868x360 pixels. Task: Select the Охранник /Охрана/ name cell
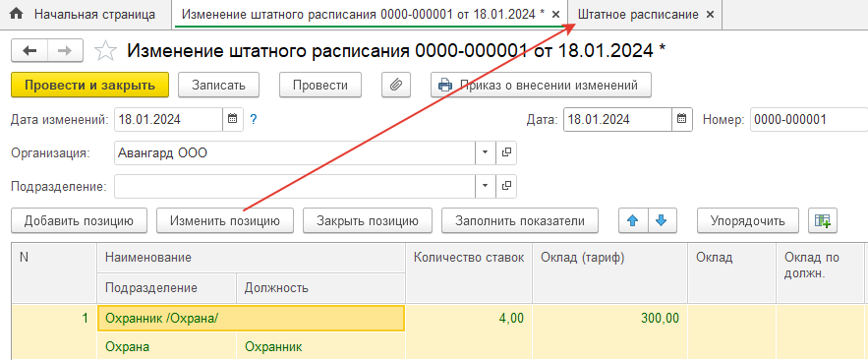[252, 319]
